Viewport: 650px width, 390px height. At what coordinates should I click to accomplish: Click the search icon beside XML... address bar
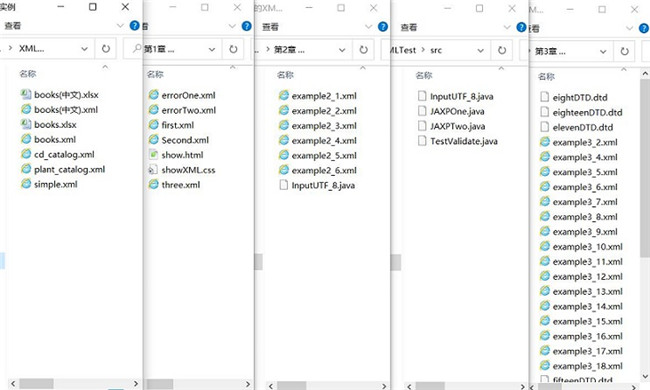[136, 48]
